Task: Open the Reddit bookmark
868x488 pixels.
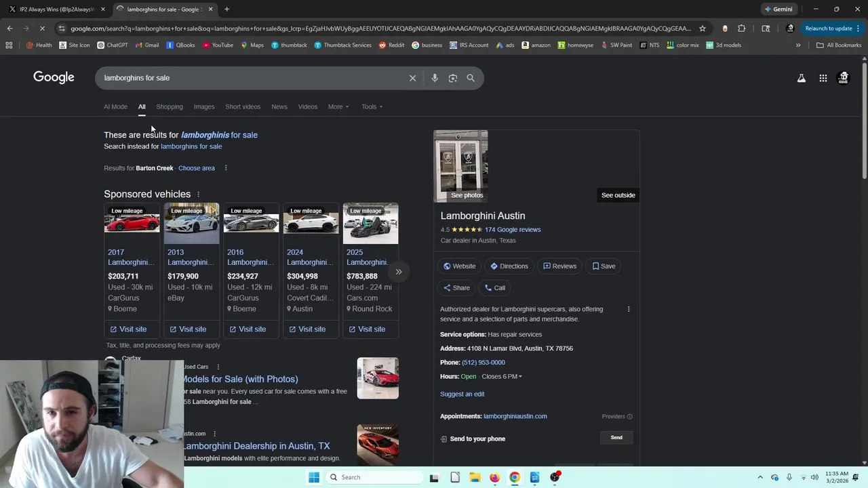Action: click(x=391, y=45)
